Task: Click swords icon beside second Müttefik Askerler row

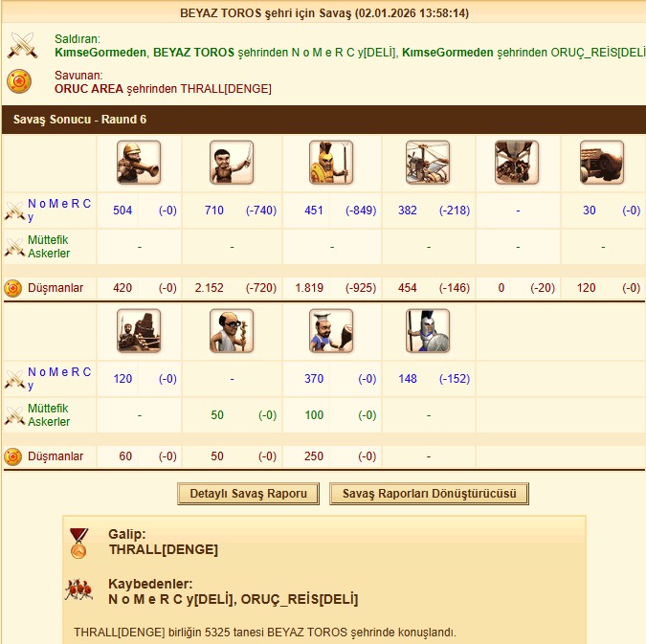Action: [14, 415]
